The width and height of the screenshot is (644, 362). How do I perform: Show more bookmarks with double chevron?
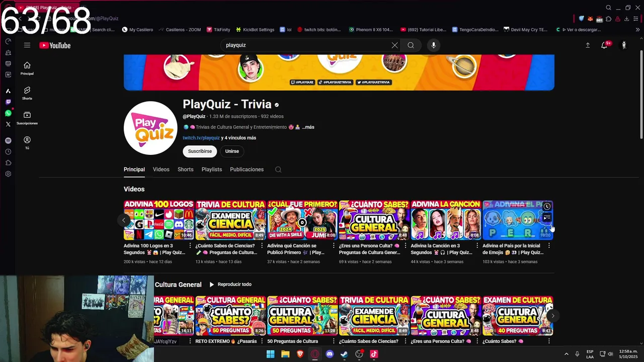click(637, 30)
